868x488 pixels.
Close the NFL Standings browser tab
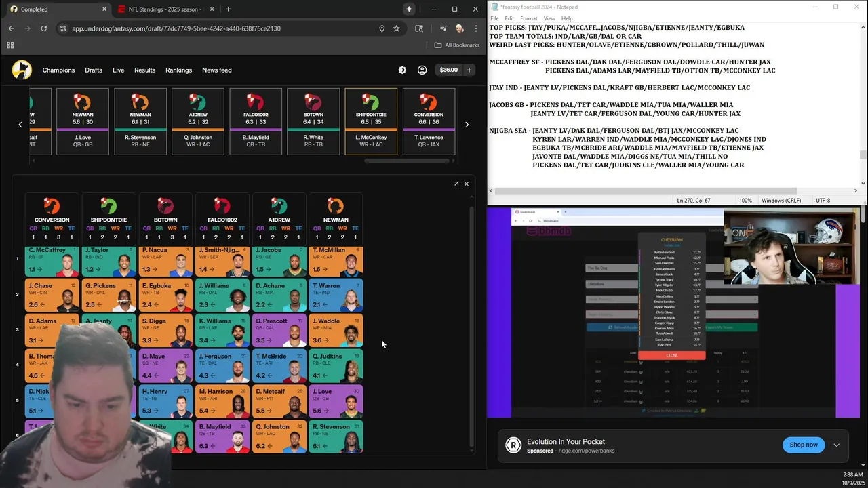[x=212, y=9]
